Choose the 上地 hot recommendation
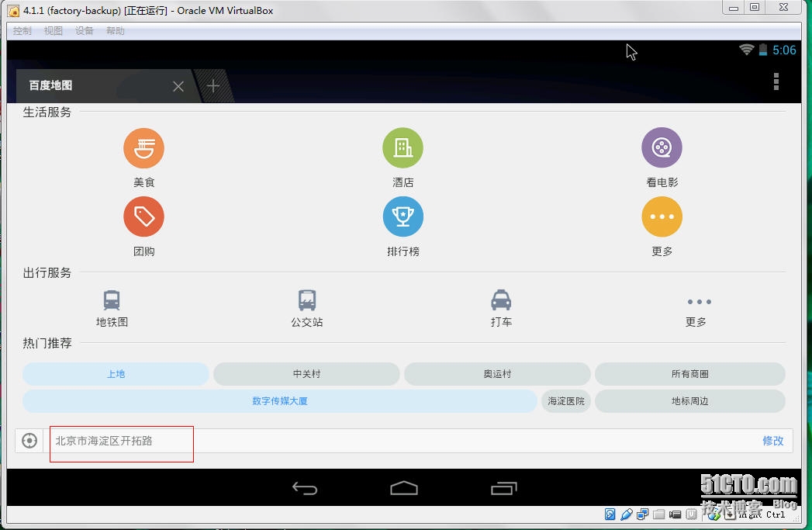Viewport: 812px width, 530px height. (x=116, y=374)
